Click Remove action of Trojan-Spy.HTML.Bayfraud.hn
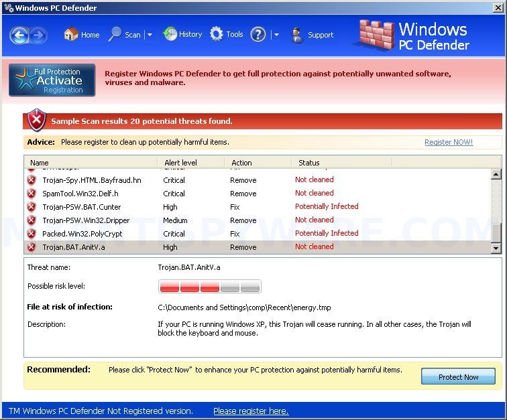Viewport: 507px width, 420px height. click(243, 180)
